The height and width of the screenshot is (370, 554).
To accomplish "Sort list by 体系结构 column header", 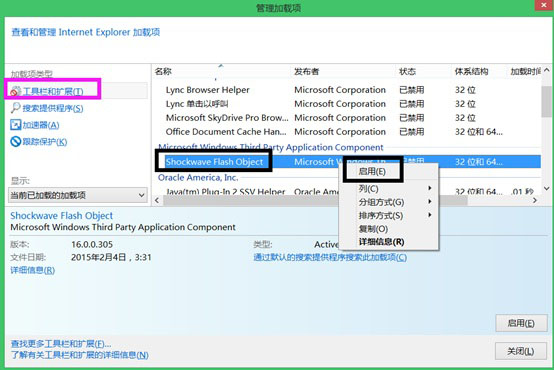I will (x=471, y=72).
